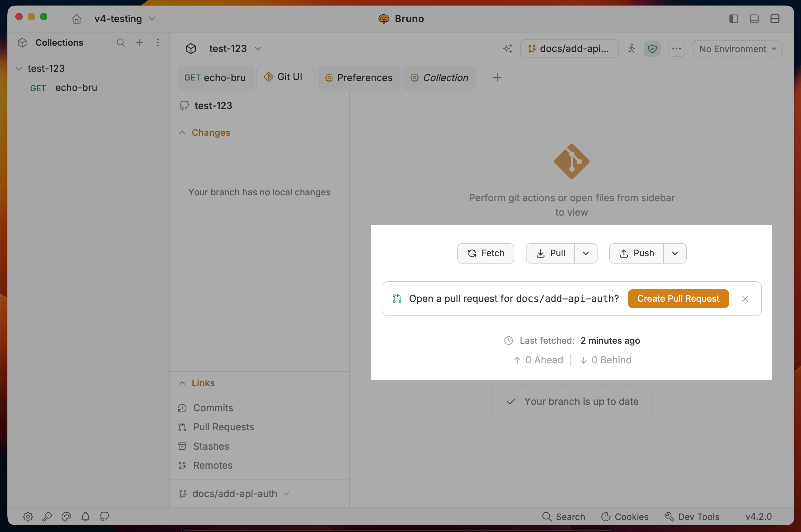Switch to the GET echo-bru tab
The image size is (801, 532).
(x=215, y=78)
